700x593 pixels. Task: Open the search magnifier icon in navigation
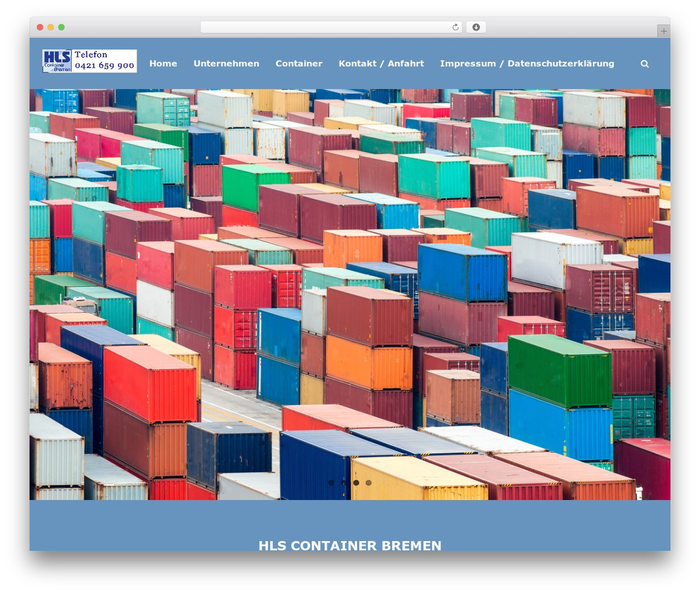point(645,63)
